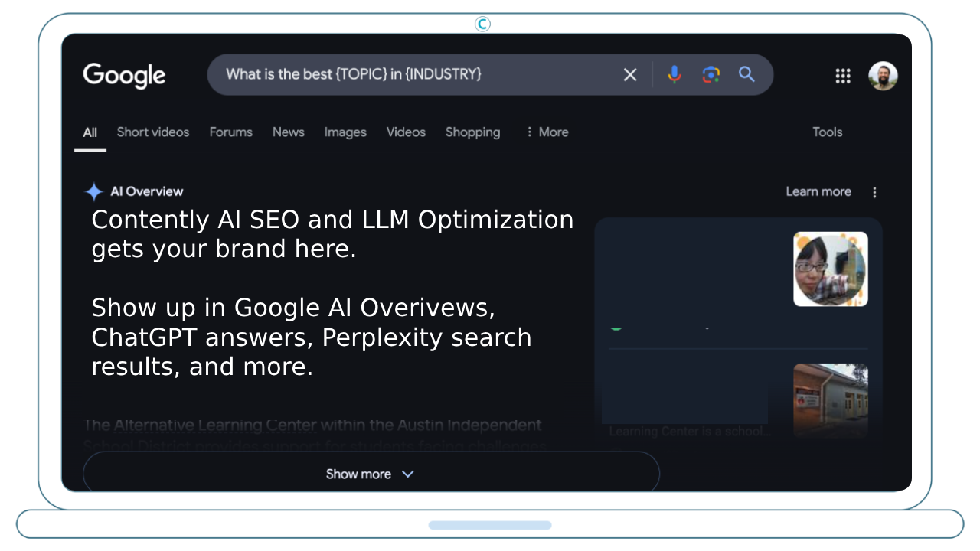Click the Learn more link
Viewport: 980px width, 551px height.
(x=818, y=191)
